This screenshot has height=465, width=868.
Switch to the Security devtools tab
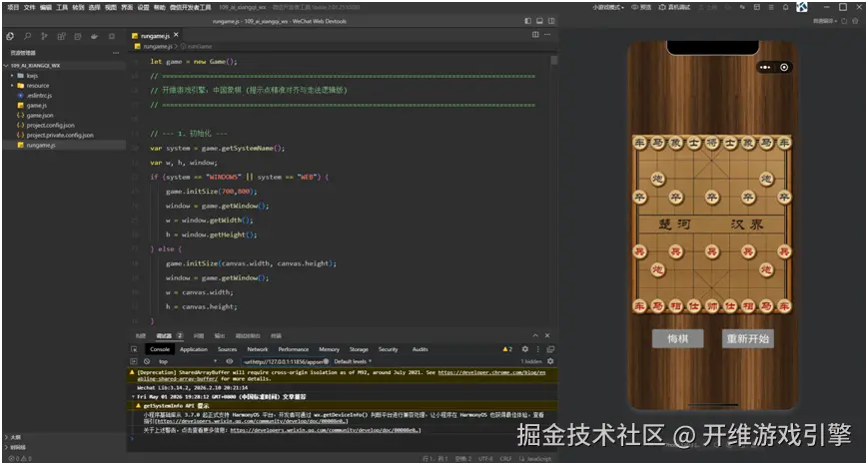(x=389, y=349)
